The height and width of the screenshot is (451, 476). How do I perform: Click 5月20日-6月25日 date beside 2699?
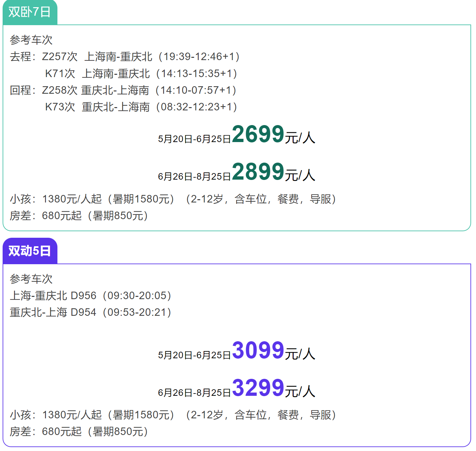(x=194, y=139)
